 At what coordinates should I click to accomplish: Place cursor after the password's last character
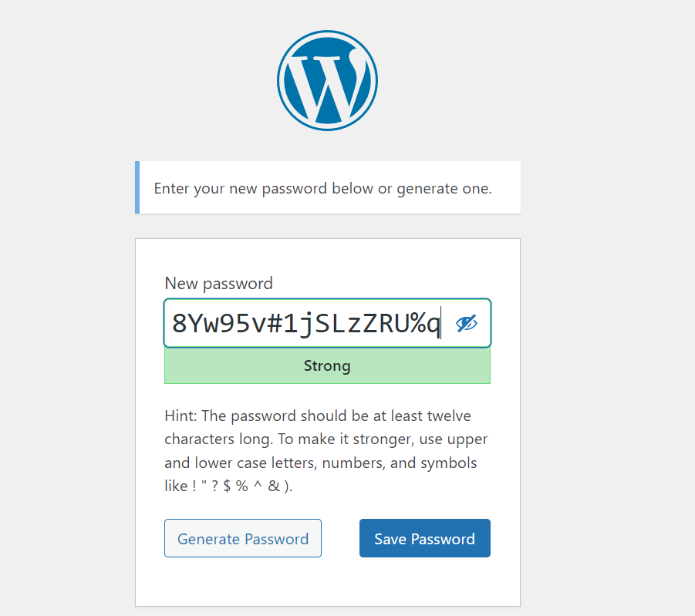pos(441,324)
